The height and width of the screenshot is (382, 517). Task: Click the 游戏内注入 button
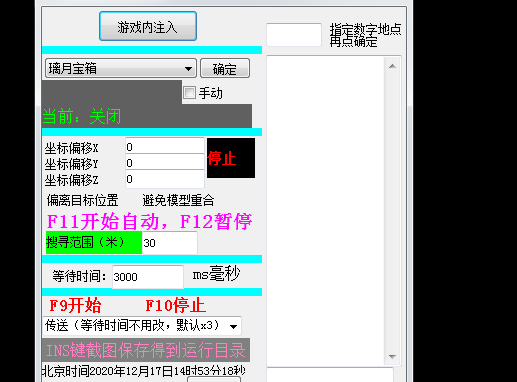click(x=148, y=26)
